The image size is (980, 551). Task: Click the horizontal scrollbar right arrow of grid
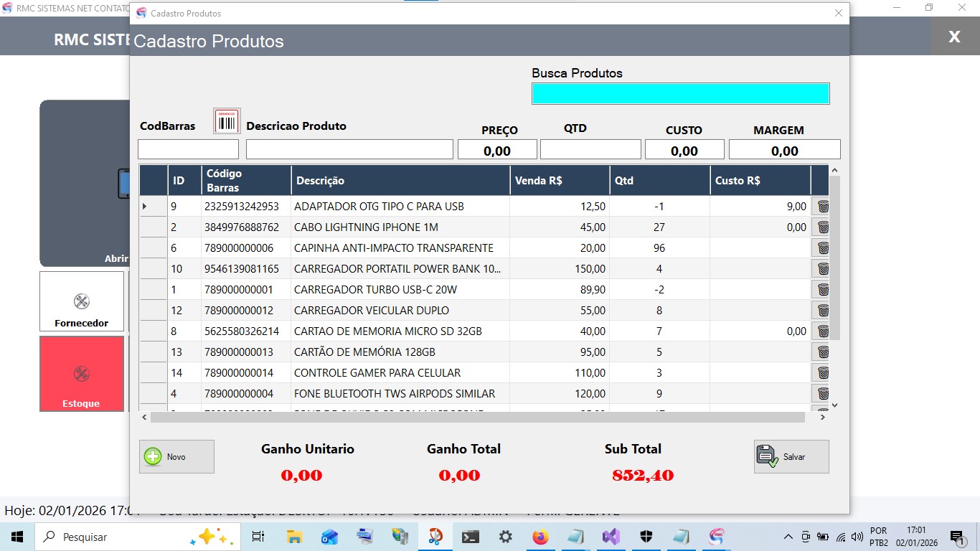pos(823,417)
